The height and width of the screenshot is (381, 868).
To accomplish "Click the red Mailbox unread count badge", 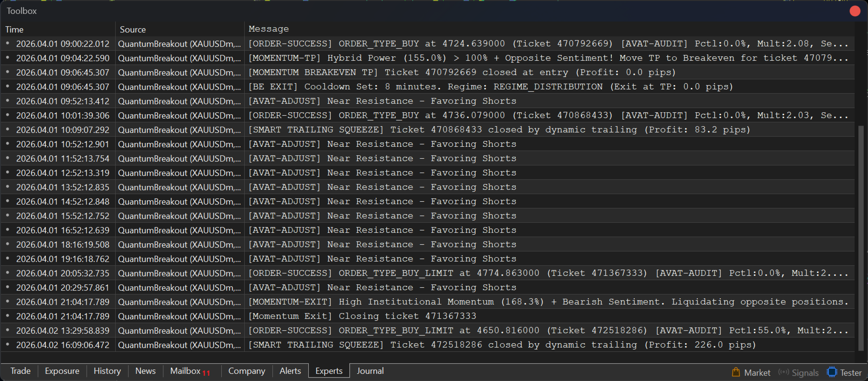I will 206,373.
